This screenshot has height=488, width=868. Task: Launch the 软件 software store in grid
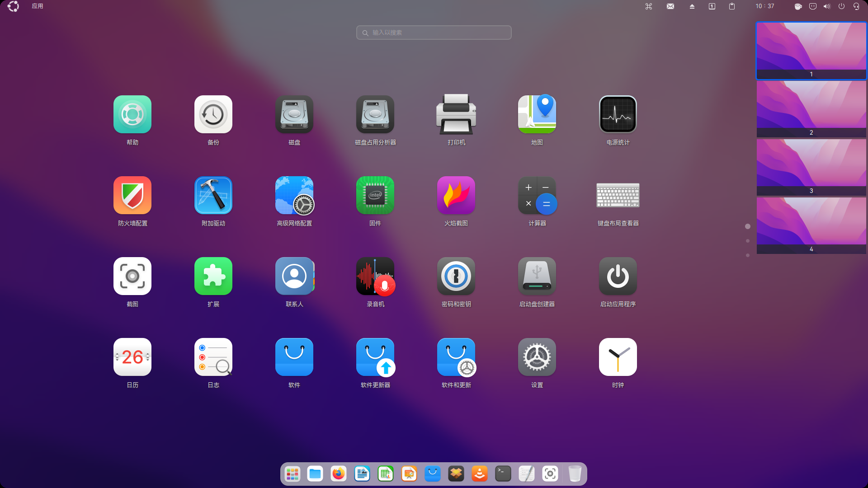[294, 357]
